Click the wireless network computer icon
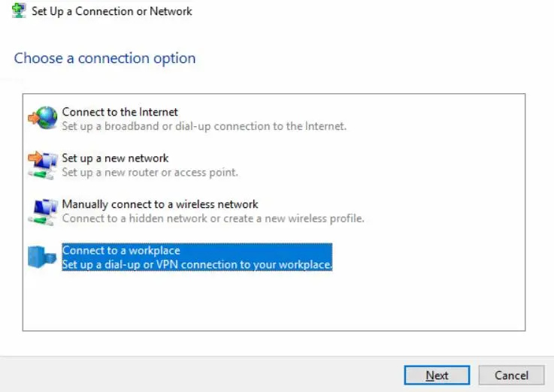554x392 pixels. tap(43, 211)
